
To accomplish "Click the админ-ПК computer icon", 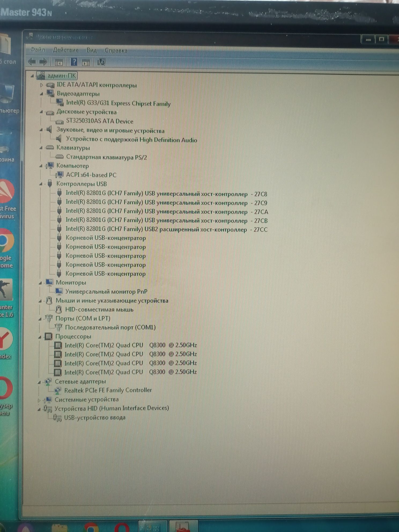I will [x=41, y=76].
